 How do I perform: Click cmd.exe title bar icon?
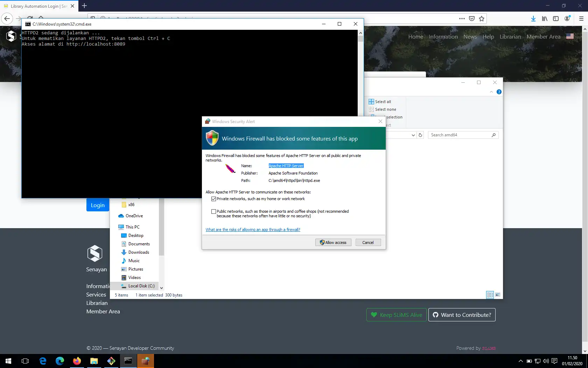point(28,24)
